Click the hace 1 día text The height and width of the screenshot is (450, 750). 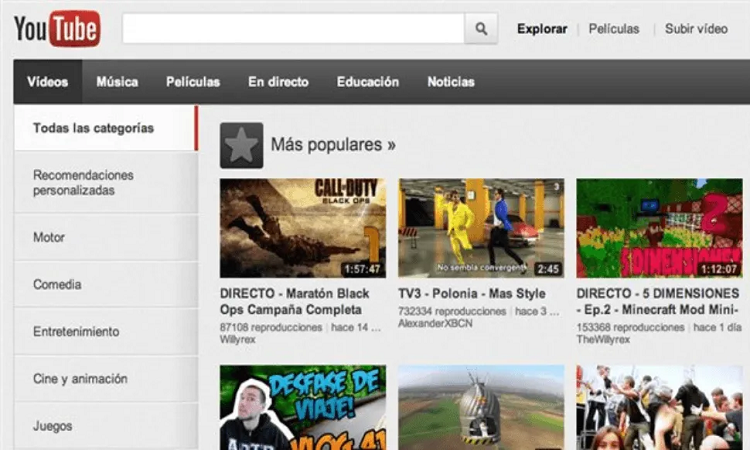coord(717,328)
